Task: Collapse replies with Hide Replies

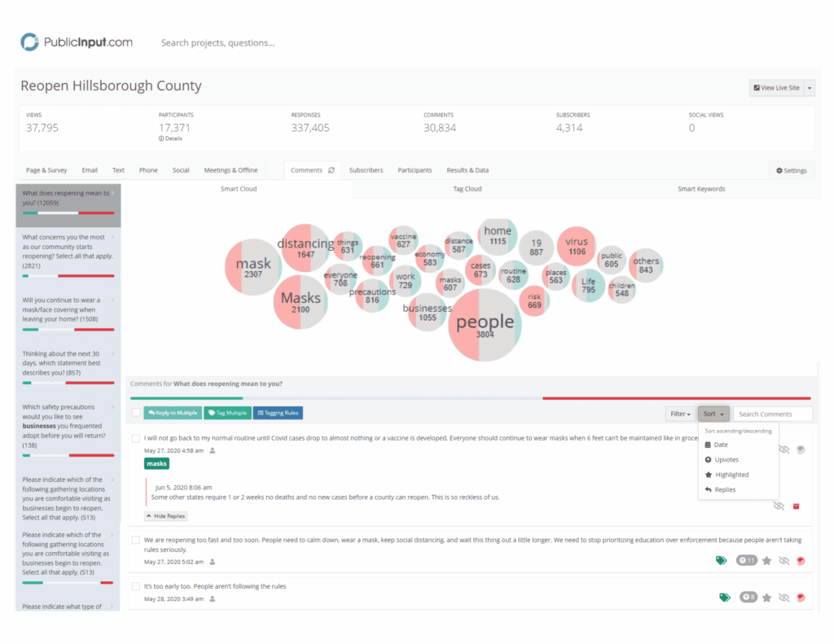Action: (x=166, y=516)
